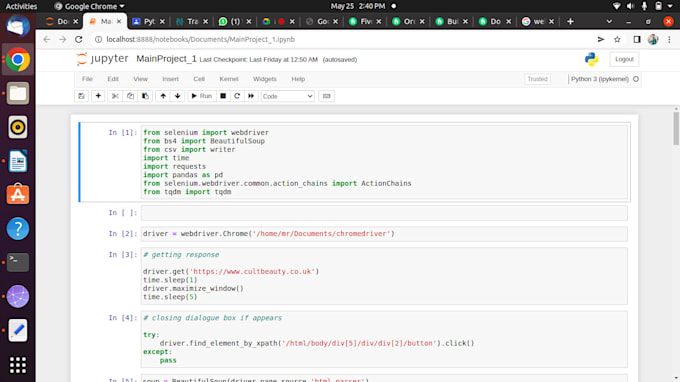
Task: View site information icon
Action: click(x=98, y=39)
